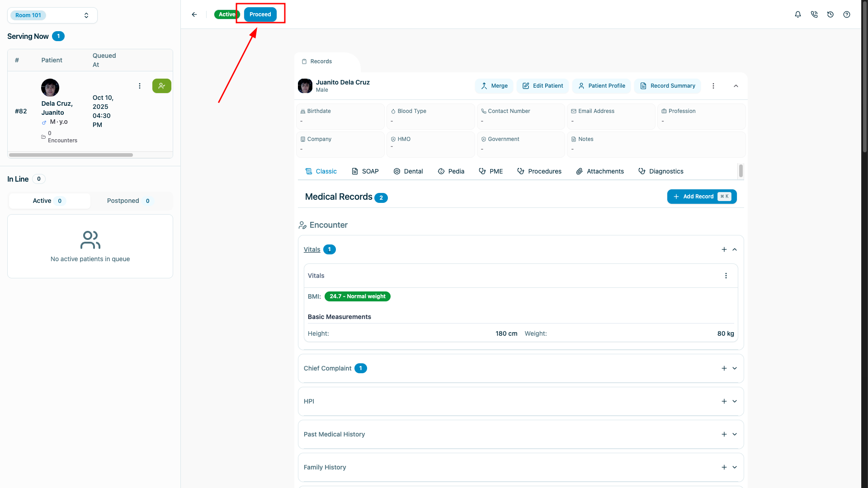Click green patient check icon in queue
This screenshot has width=868, height=488.
pyautogui.click(x=161, y=86)
